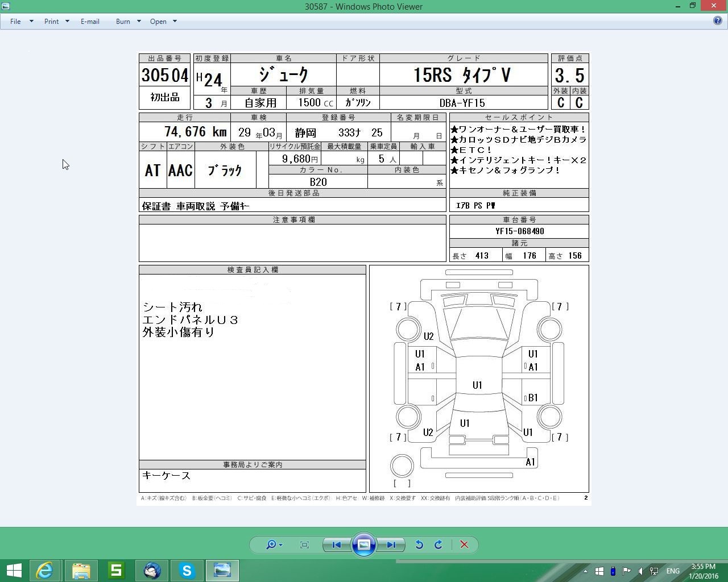Image resolution: width=728 pixels, height=582 pixels.
Task: Launch Internet Explorer from the taskbar
Action: coord(44,570)
